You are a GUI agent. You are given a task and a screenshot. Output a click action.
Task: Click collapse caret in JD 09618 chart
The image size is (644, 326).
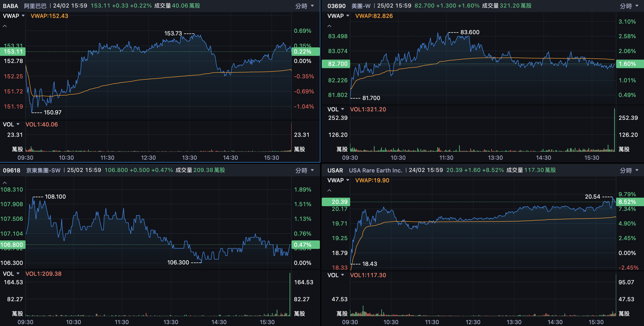click(x=5, y=183)
